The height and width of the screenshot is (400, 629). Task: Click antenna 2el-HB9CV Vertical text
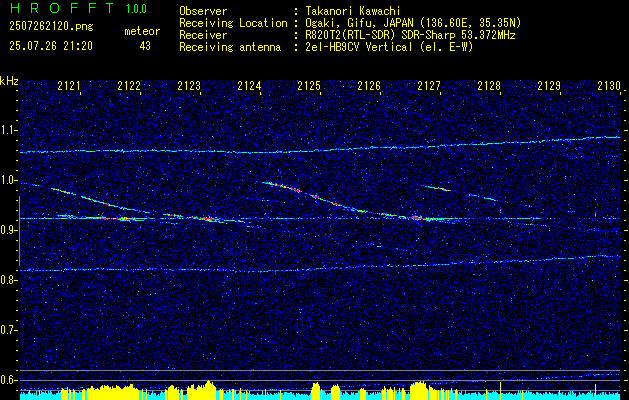[389, 47]
